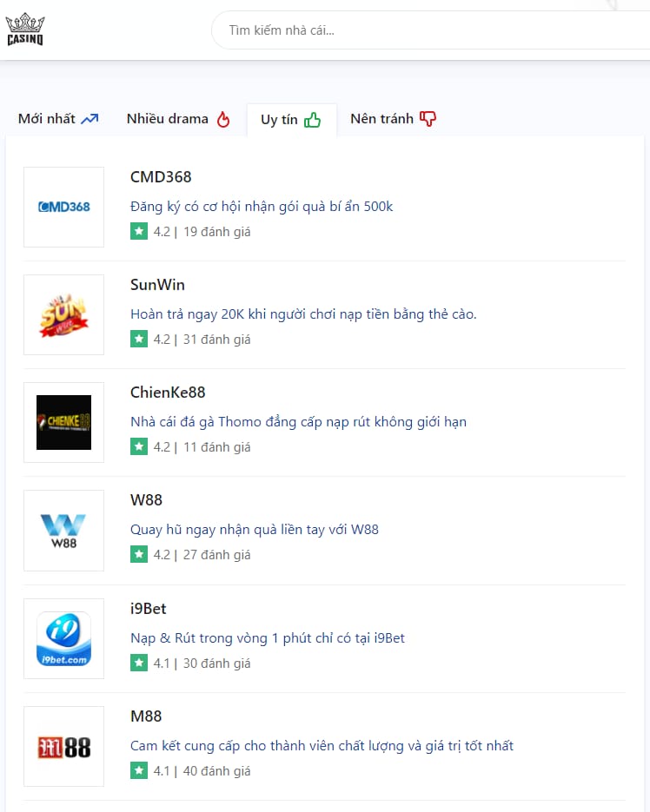Click the 4.2 rating score for SunWin
Viewport: 650px width, 812px height.
point(162,340)
